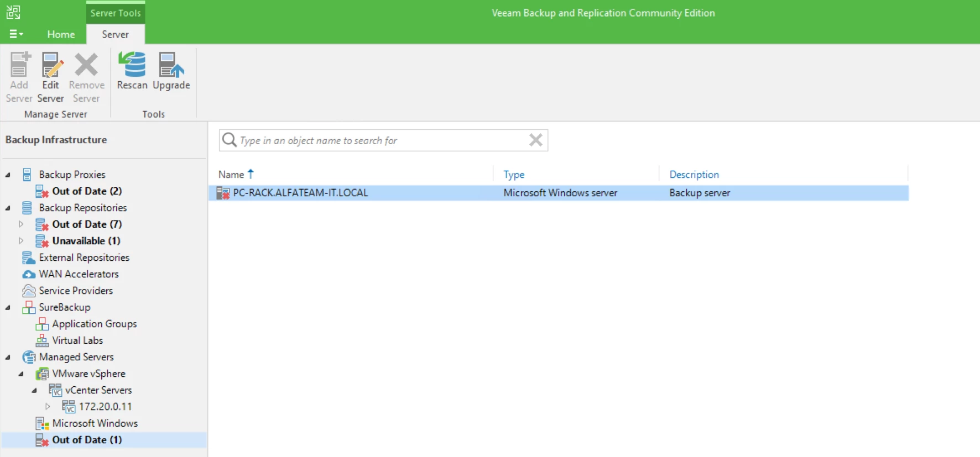Click the Managed Servers node icon
This screenshot has height=457, width=980.
29,357
